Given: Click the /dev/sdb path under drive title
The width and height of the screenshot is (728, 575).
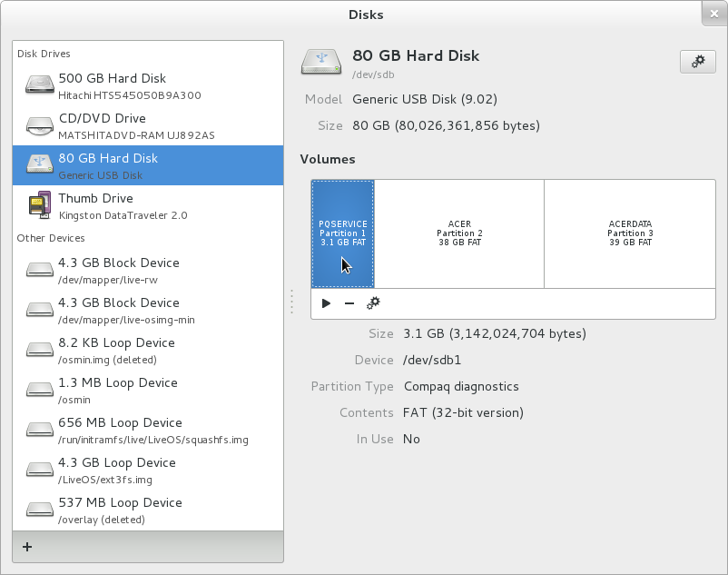Looking at the screenshot, I should 373,74.
